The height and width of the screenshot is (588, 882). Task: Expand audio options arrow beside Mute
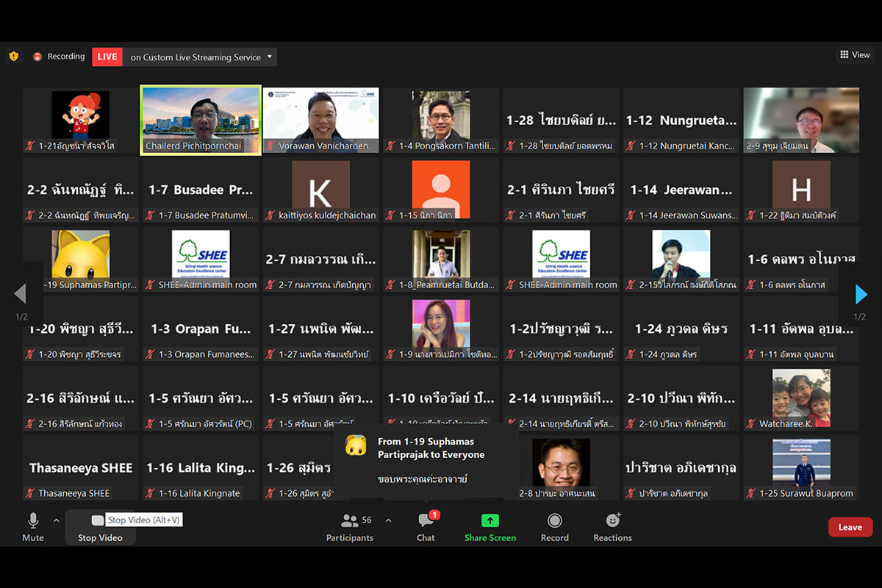[x=56, y=520]
